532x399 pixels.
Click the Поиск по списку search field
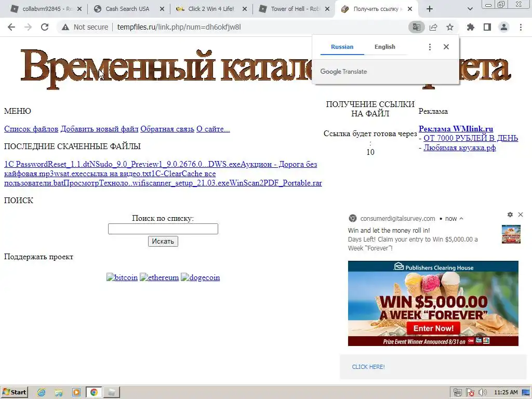pos(163,229)
